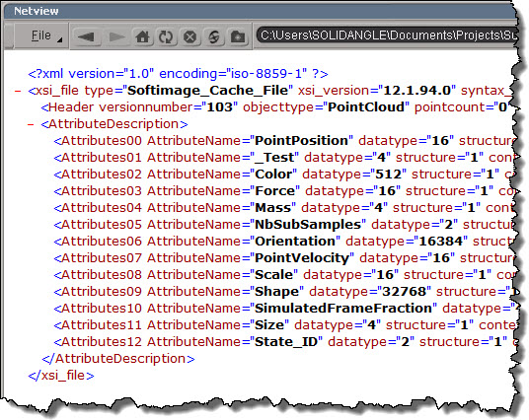Click the opening AttributeDescription tag
This screenshot has height=420, width=529.
tap(114, 124)
